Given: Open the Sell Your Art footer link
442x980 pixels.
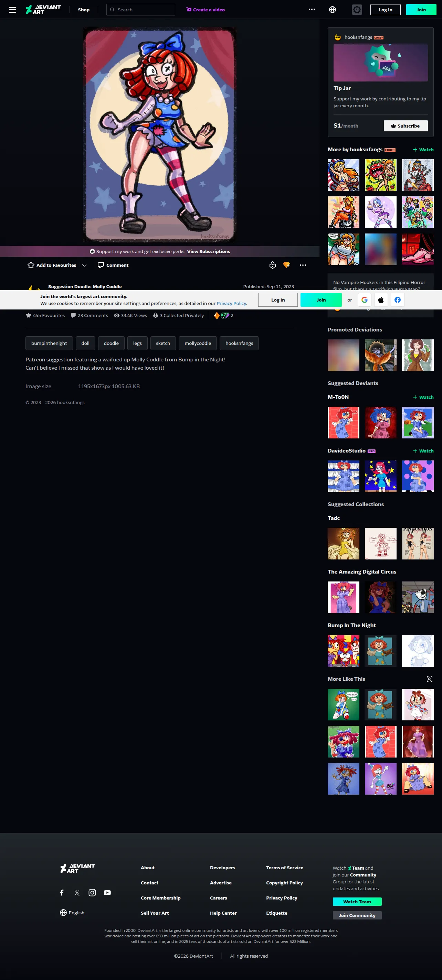Looking at the screenshot, I should point(155,913).
